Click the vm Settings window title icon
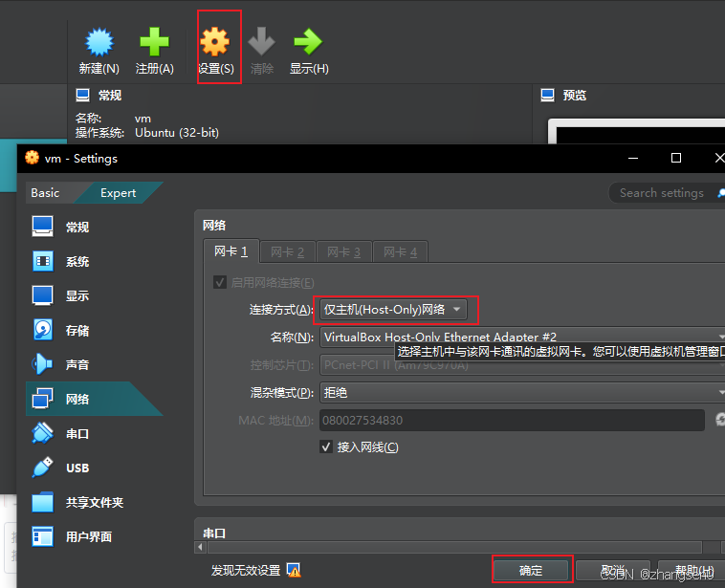This screenshot has width=725, height=588. 32,158
